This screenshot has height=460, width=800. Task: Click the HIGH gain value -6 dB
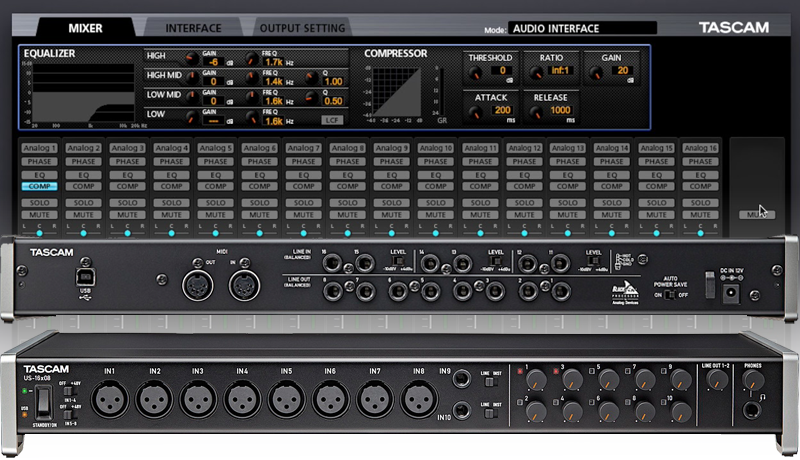point(213,62)
